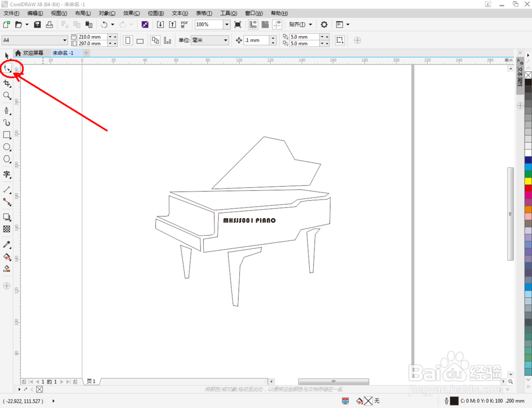
Task: Select the Pick tool
Action: tap(7, 56)
